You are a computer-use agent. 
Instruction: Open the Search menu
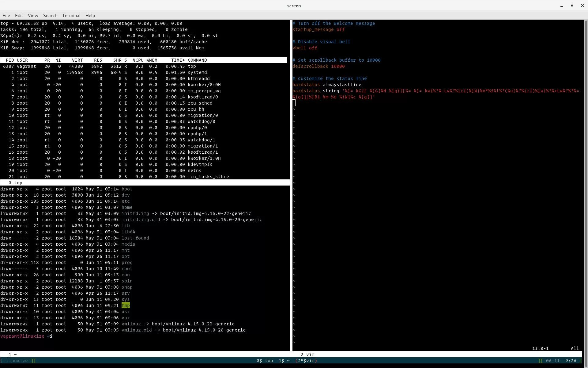pos(50,16)
